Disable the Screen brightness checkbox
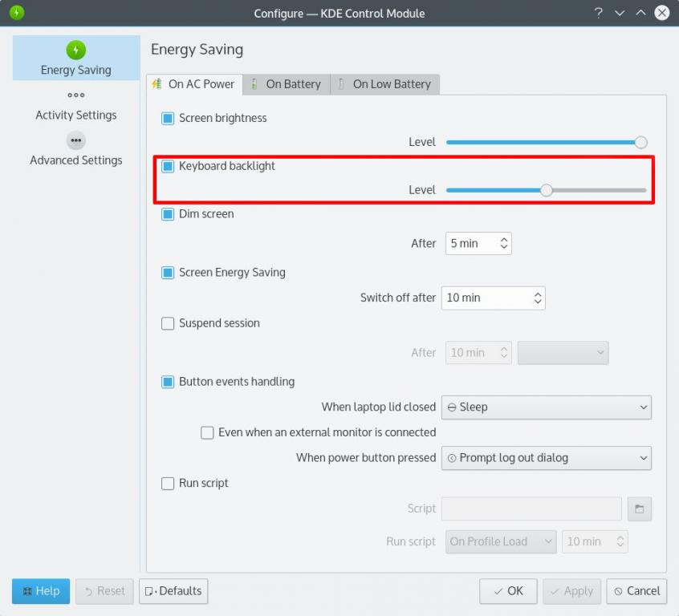 [x=168, y=118]
